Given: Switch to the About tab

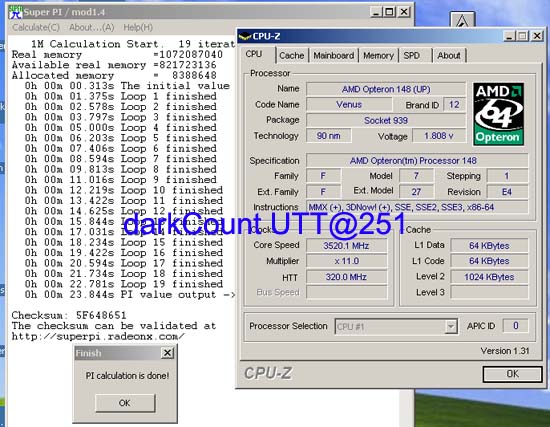Looking at the screenshot, I should (x=449, y=55).
